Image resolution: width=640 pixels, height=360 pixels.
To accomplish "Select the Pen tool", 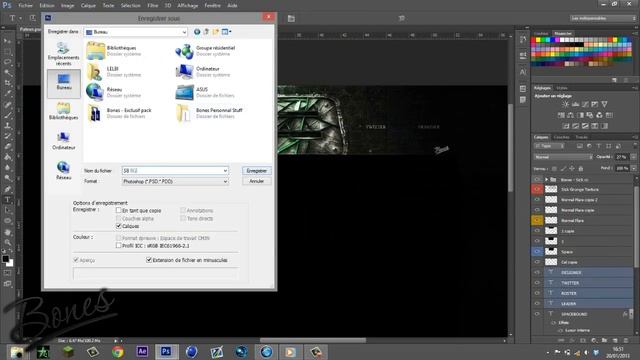I will [7, 189].
